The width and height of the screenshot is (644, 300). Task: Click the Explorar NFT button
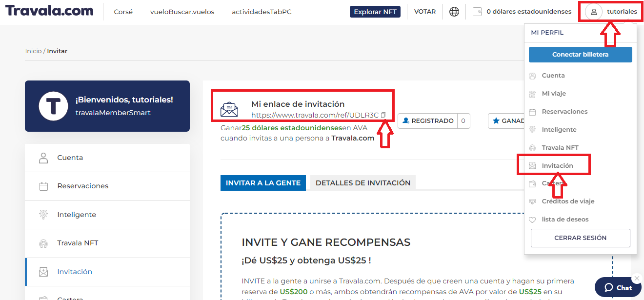[x=375, y=12]
